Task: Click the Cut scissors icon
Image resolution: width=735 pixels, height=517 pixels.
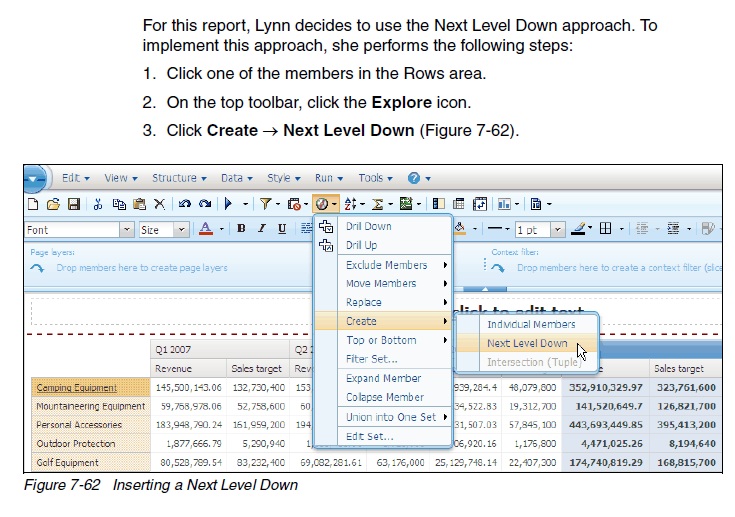Action: click(98, 204)
